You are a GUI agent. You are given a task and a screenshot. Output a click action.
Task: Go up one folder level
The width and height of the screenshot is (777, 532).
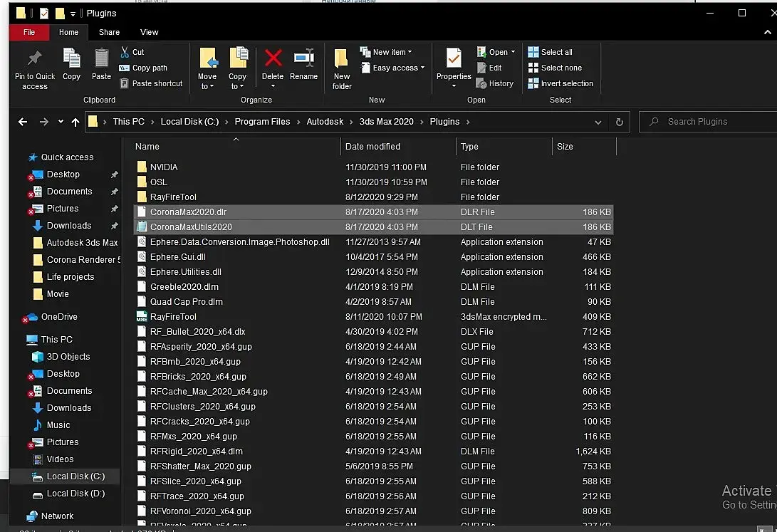pos(75,122)
